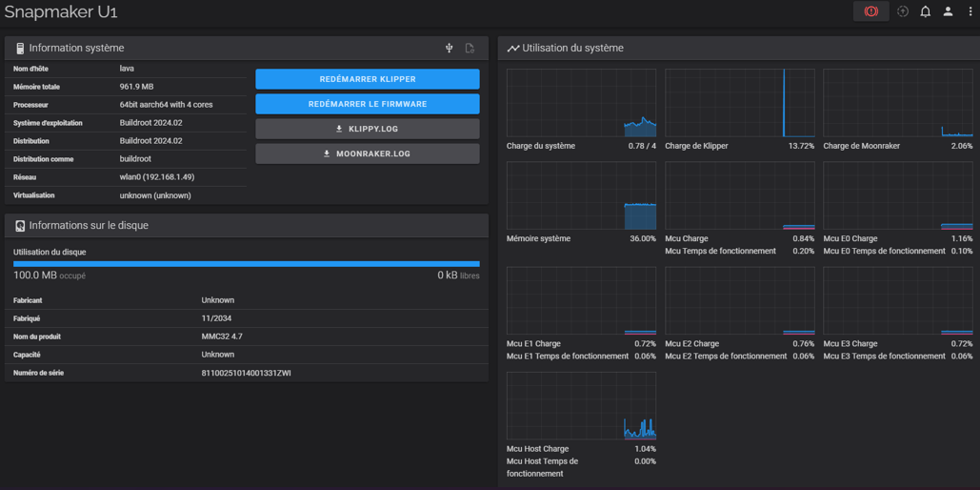Click Redémarrer le Firmware button
Viewport: 980px width, 490px height.
[x=367, y=104]
